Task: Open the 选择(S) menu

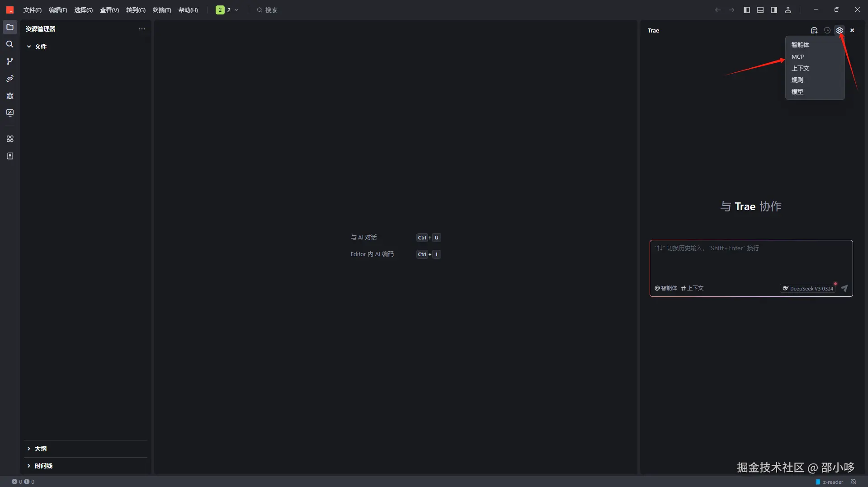Action: coord(84,10)
